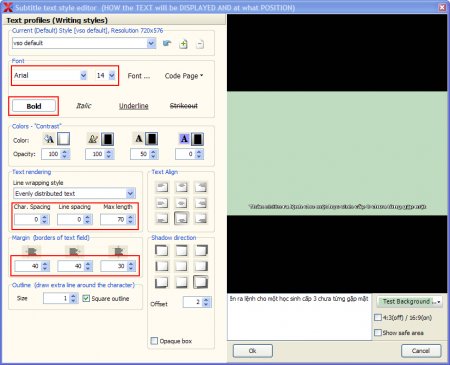Screen dimensions: 450x365
Task: Expand Evenly distributed text wrapping dropdown
Action: click(130, 193)
